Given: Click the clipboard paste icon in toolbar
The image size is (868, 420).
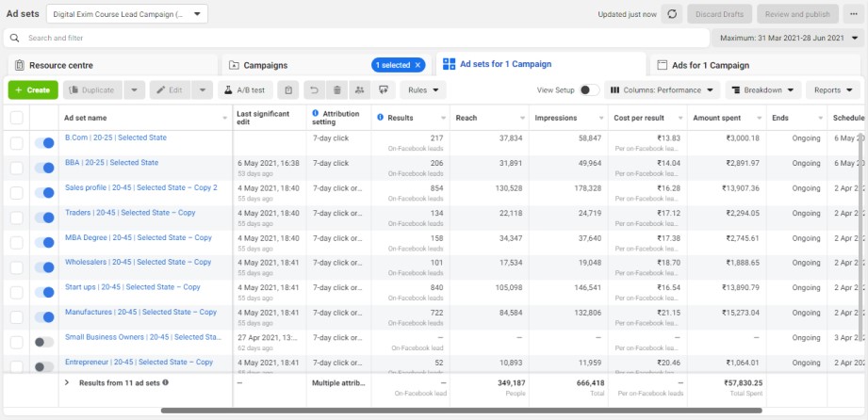Looking at the screenshot, I should [x=288, y=90].
